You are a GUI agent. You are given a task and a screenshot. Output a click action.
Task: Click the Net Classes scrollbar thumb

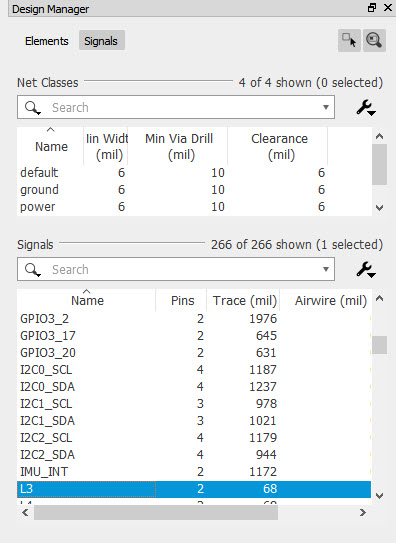click(x=379, y=164)
